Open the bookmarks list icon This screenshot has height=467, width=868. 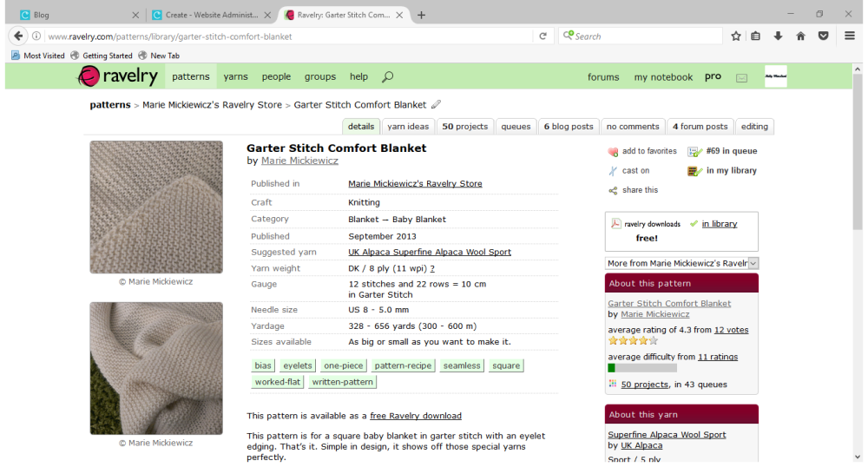tap(756, 36)
